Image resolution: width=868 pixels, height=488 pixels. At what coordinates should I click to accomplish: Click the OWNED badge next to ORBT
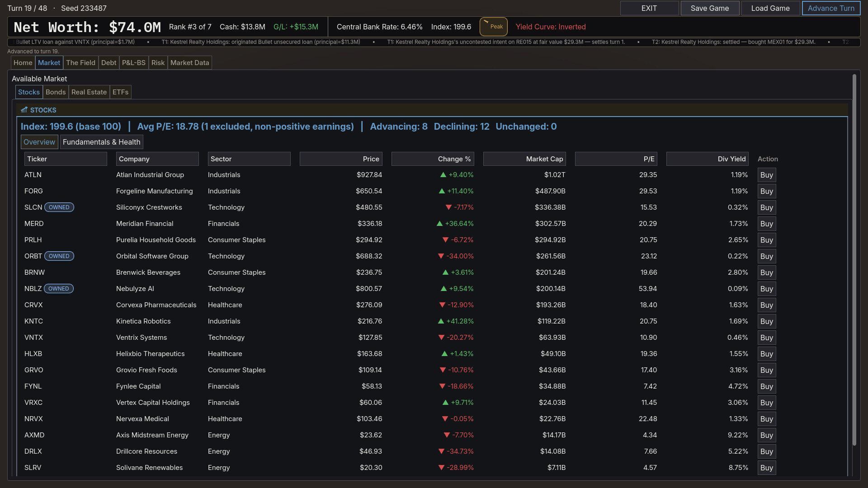pyautogui.click(x=59, y=256)
